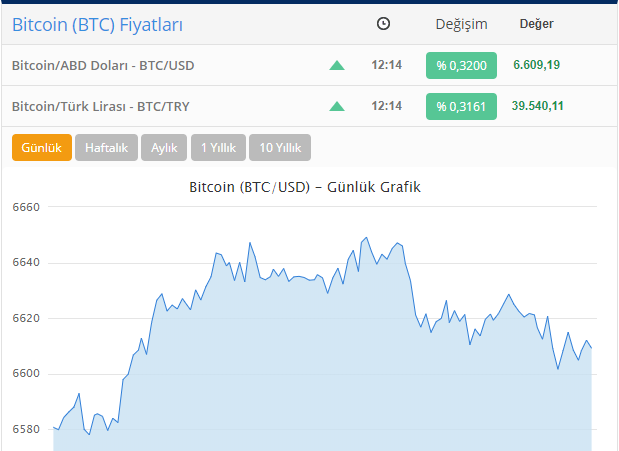Open the Bitcoin (BTC) Fiyatları heading link

click(x=98, y=24)
